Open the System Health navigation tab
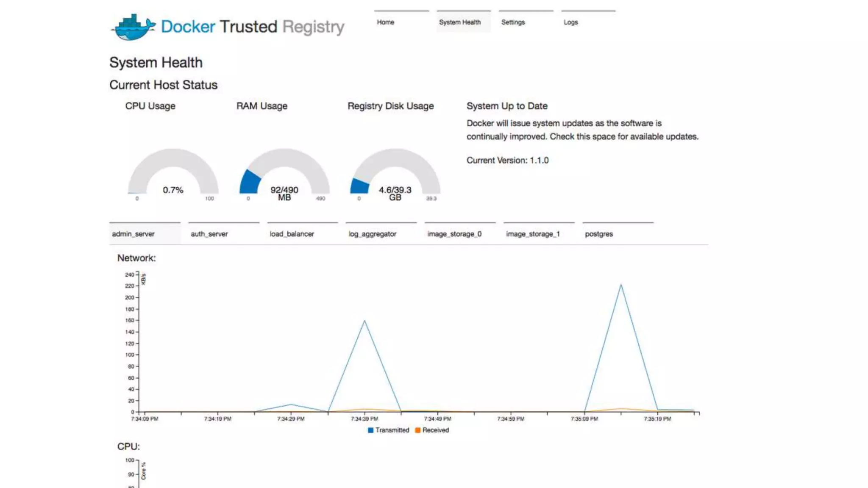The width and height of the screenshot is (868, 488). click(460, 22)
